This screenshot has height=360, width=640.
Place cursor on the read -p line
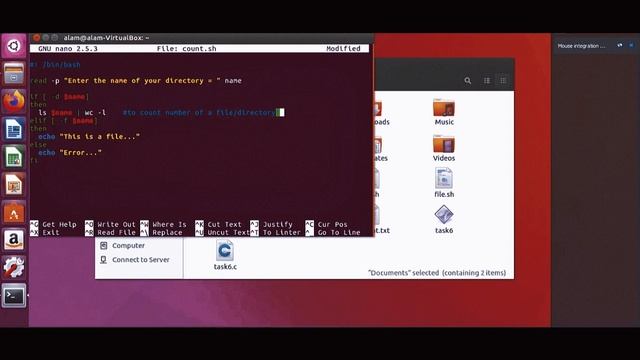coord(136,81)
